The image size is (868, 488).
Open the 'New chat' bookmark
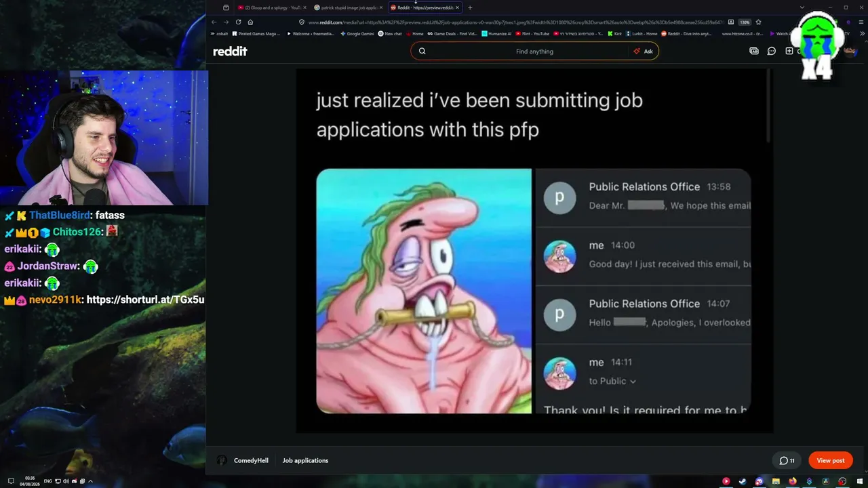click(x=390, y=34)
